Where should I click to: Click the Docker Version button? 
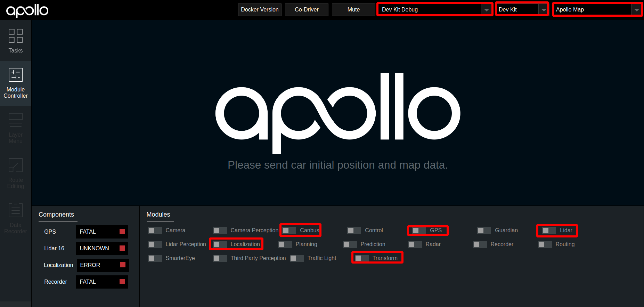click(260, 10)
